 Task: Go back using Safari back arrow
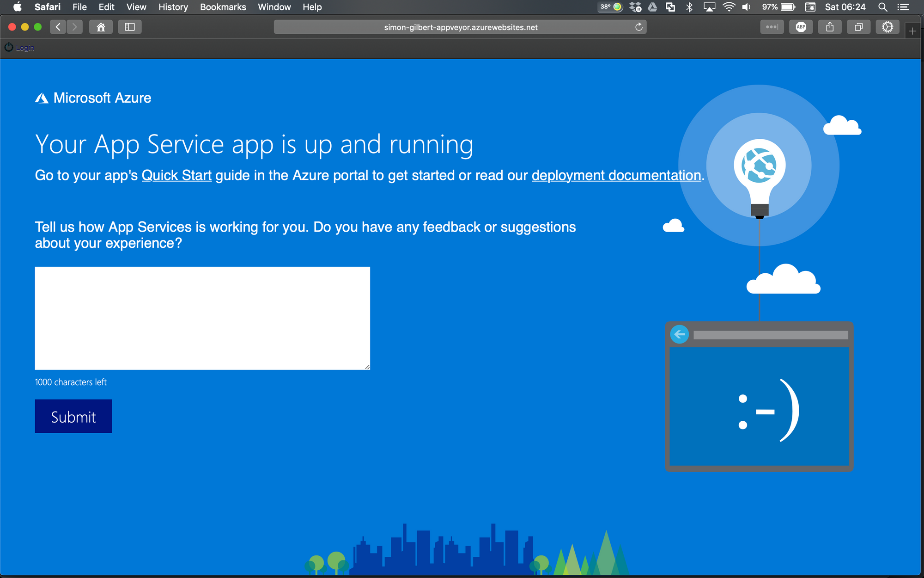coord(58,27)
